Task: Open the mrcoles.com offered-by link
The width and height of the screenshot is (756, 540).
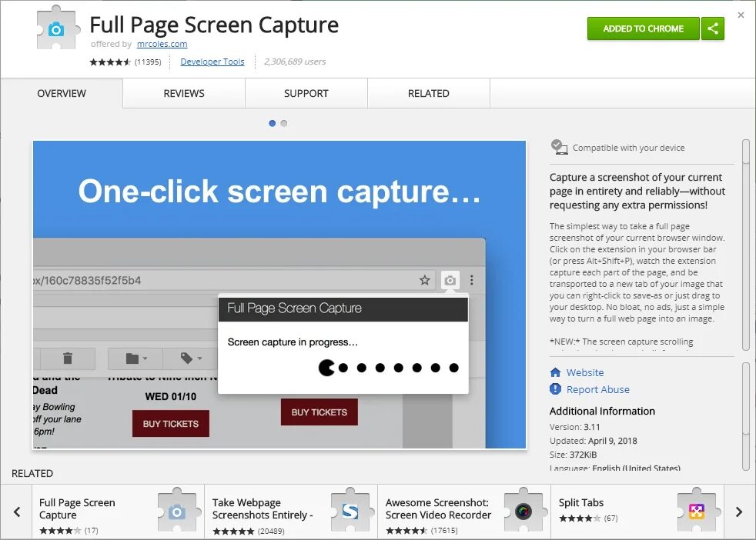Action: pos(162,44)
